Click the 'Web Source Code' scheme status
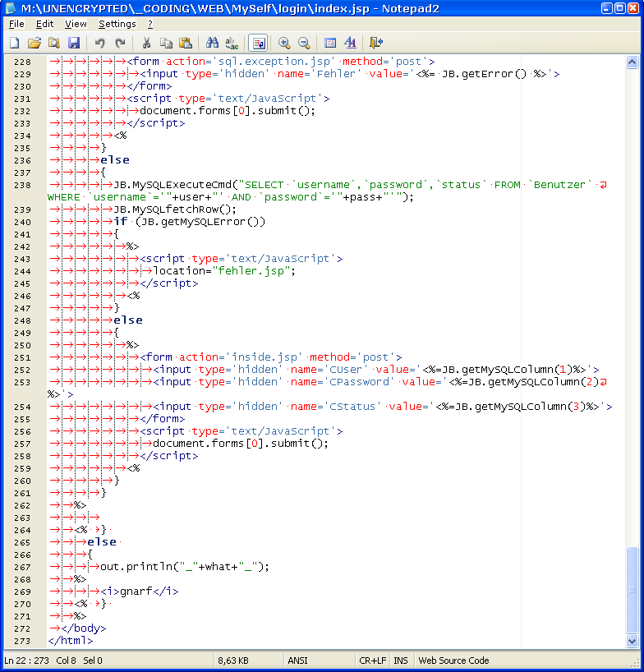This screenshot has height=672, width=644. 453,660
